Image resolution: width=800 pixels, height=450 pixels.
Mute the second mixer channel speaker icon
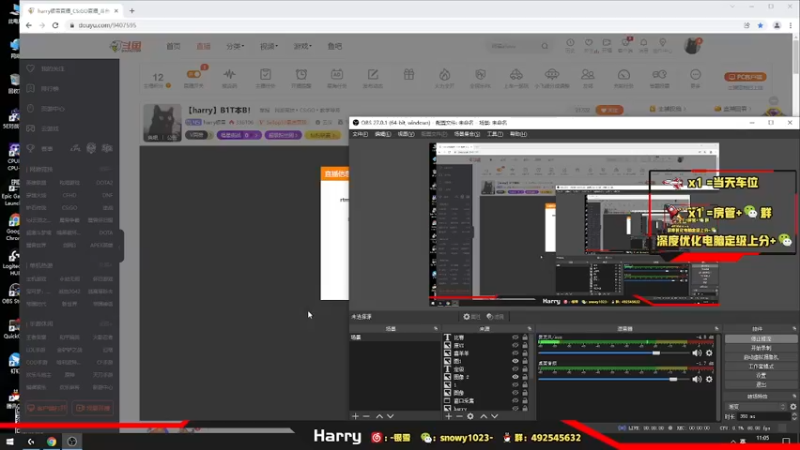pos(697,379)
